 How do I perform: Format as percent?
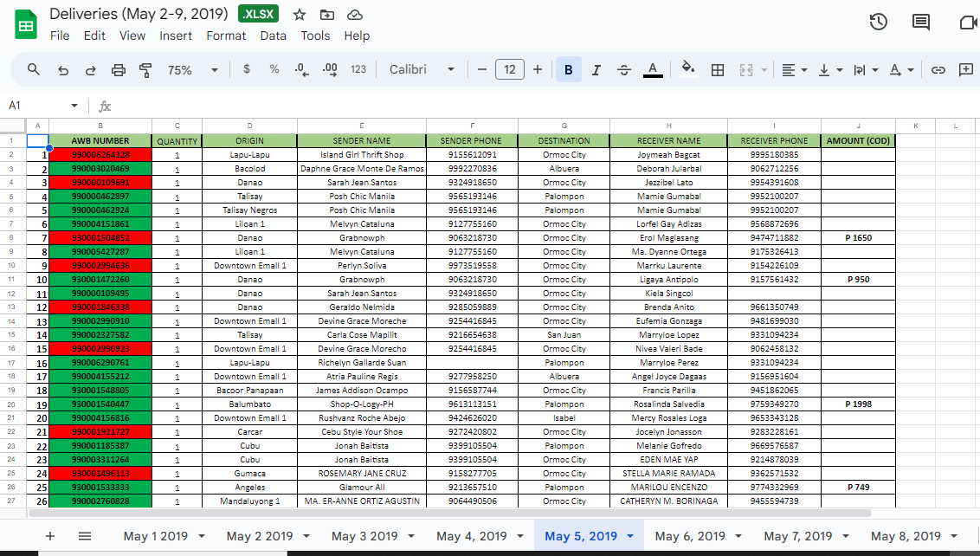[274, 68]
